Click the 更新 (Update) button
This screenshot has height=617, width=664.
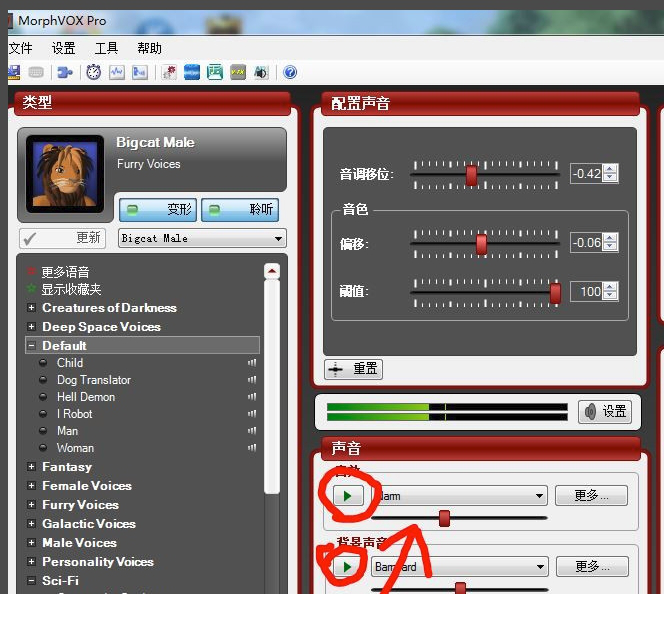coord(63,238)
